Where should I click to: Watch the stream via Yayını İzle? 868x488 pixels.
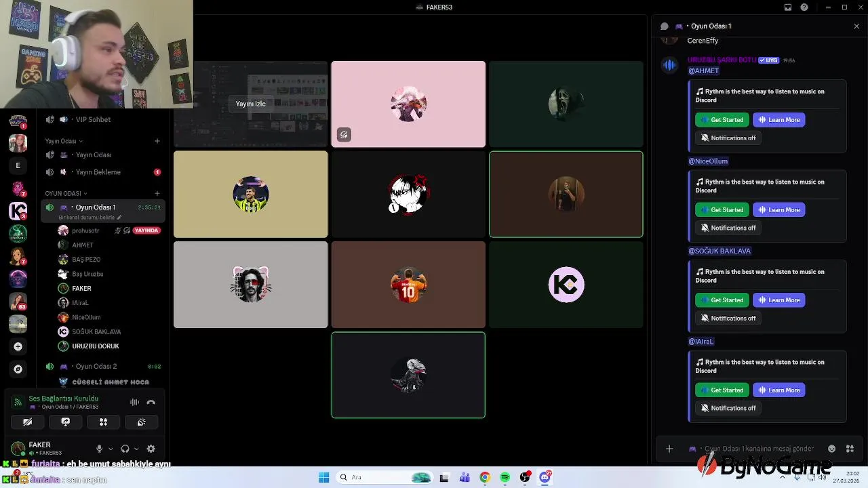(x=250, y=104)
